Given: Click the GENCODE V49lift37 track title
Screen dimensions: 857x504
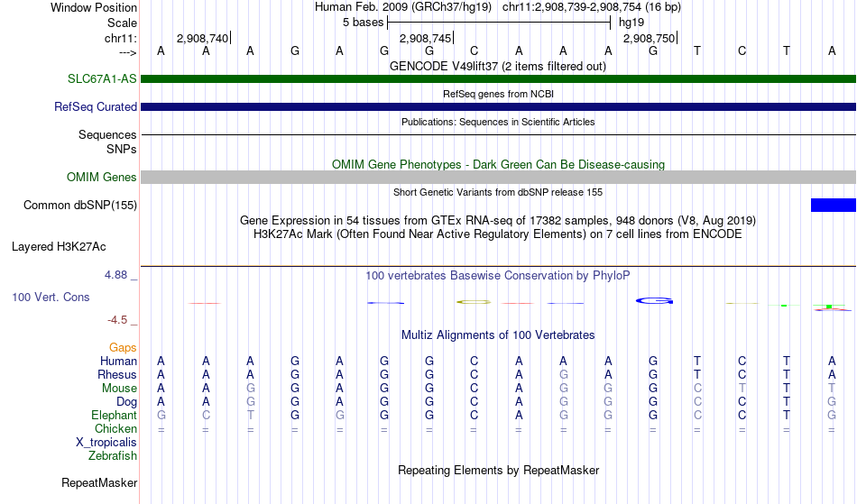Looking at the screenshot, I should pyautogui.click(x=498, y=66).
